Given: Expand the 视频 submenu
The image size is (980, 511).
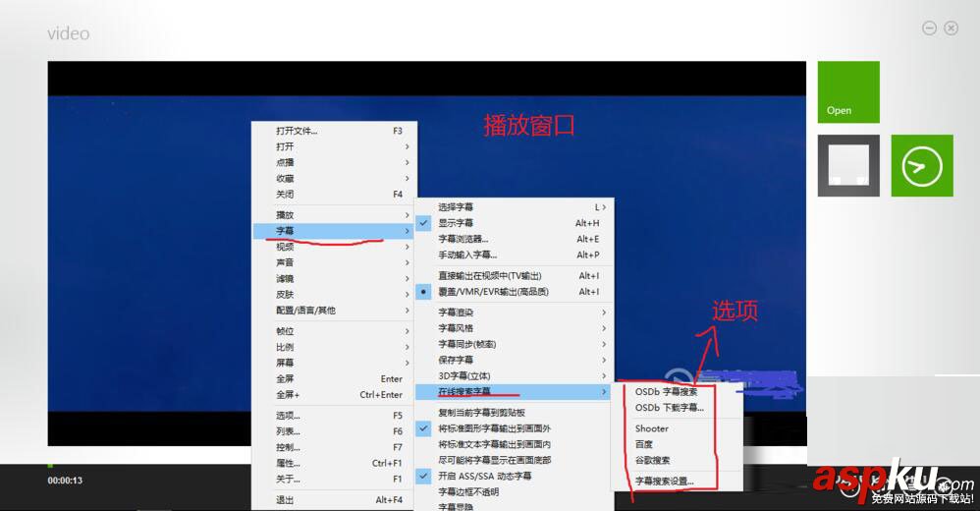Looking at the screenshot, I should tap(335, 247).
